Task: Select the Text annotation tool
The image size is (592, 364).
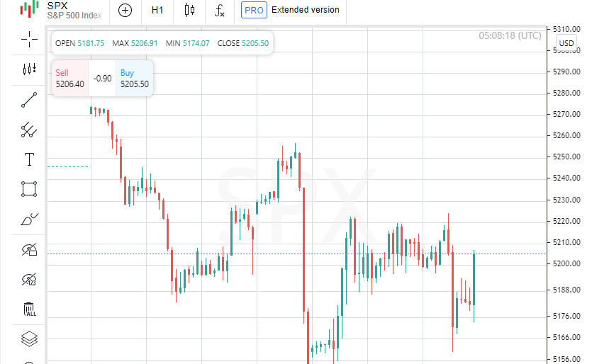Action: [x=29, y=159]
